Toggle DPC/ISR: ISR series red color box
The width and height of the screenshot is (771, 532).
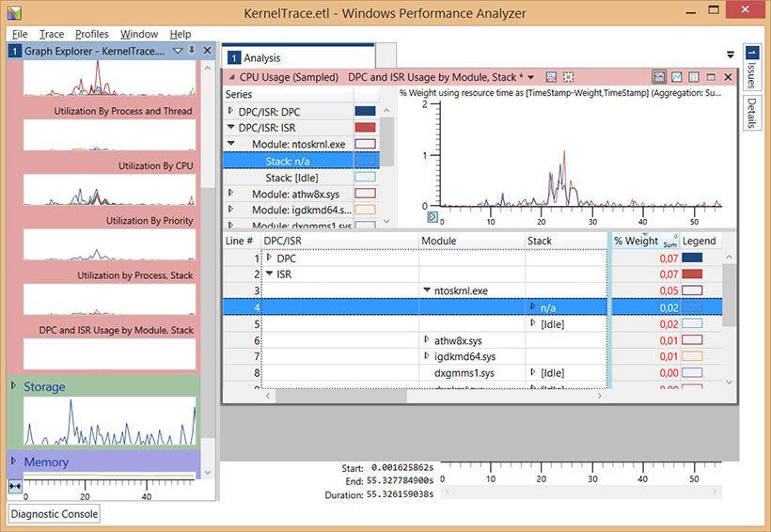(x=365, y=127)
